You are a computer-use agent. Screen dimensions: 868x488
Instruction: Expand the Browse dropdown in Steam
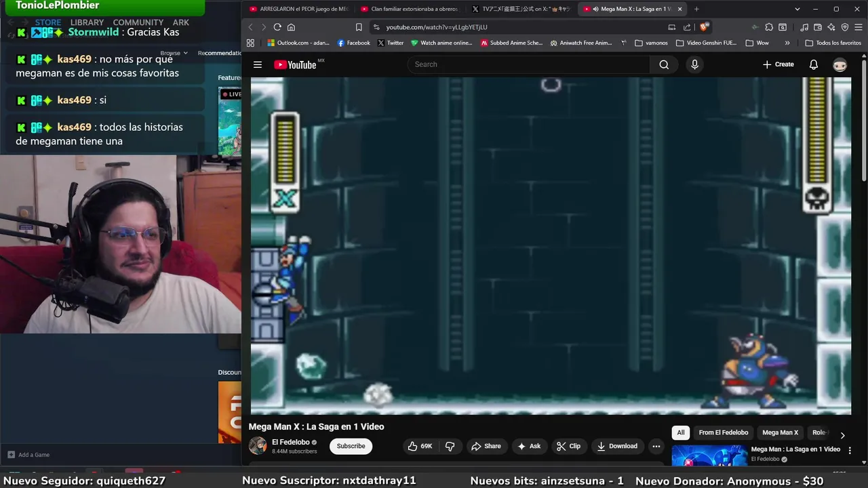pyautogui.click(x=174, y=53)
